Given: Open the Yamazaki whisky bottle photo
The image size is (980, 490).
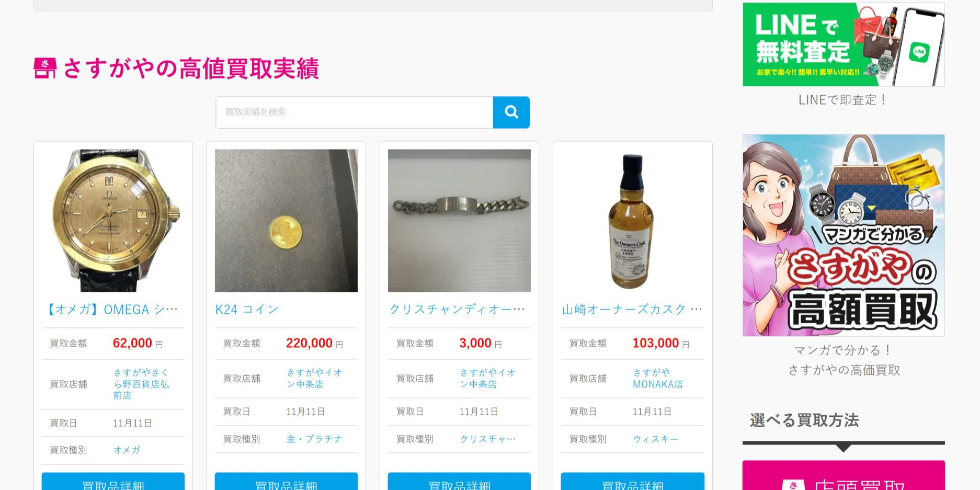Looking at the screenshot, I should point(632,221).
